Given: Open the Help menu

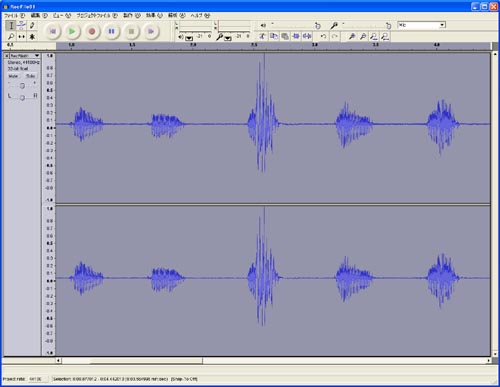Looking at the screenshot, I should [200, 15].
